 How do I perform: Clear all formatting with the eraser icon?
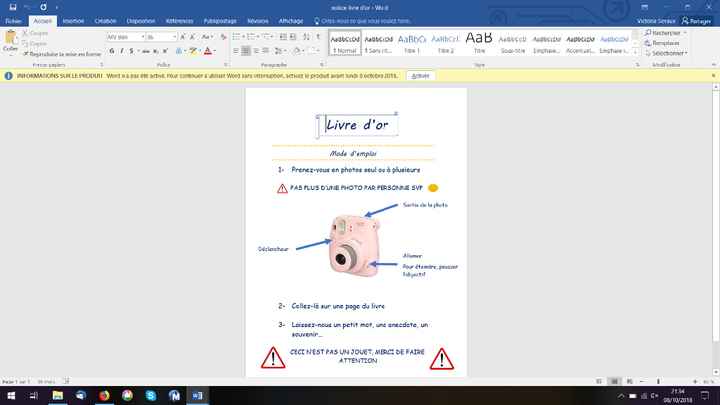tap(223, 37)
